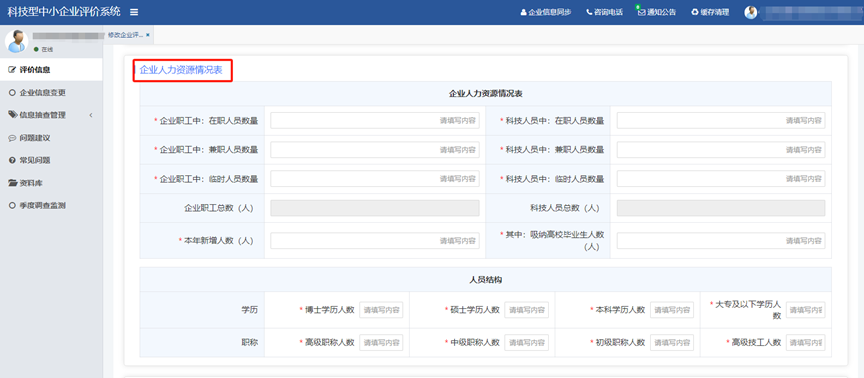Click the 在线 status indicator

[x=44, y=50]
